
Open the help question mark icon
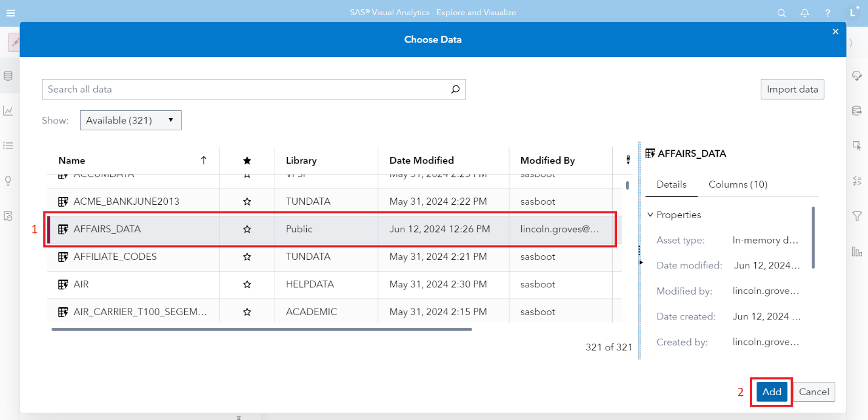[x=827, y=13]
